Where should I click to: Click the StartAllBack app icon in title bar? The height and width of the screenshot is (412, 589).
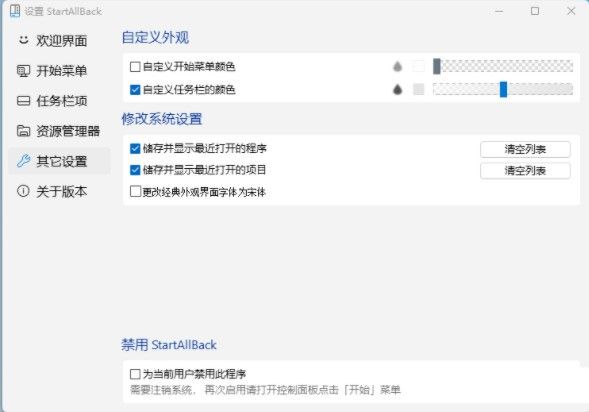(15, 11)
